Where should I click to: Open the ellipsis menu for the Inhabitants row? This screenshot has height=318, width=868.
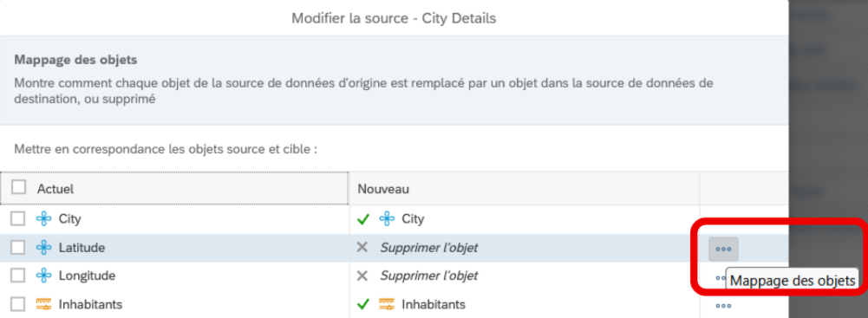point(723,305)
